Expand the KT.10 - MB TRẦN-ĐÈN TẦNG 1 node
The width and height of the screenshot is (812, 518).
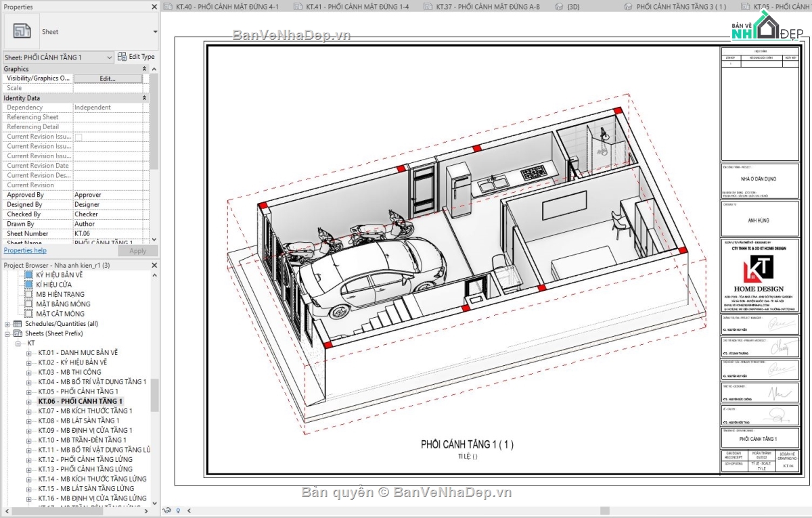point(29,440)
